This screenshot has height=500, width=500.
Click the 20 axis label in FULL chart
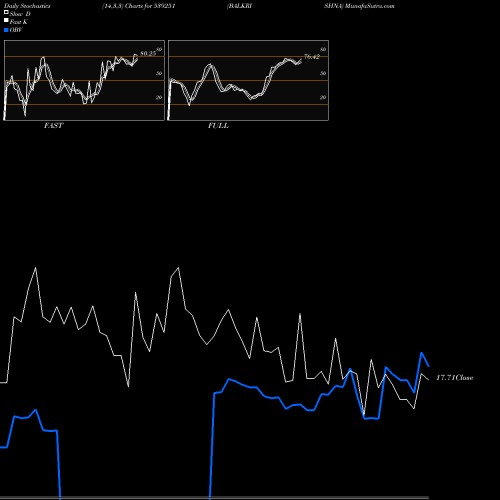coord(323,97)
